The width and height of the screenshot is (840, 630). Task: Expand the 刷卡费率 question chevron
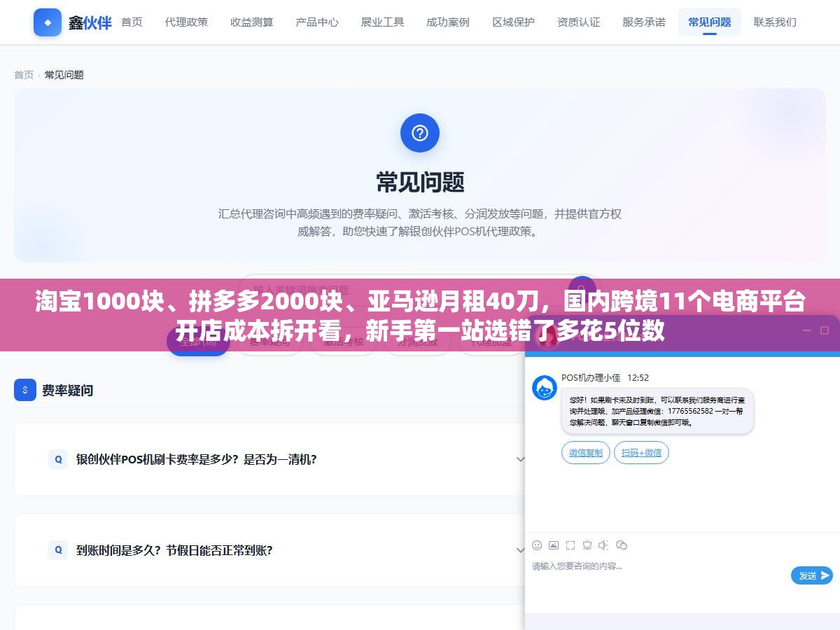click(520, 459)
